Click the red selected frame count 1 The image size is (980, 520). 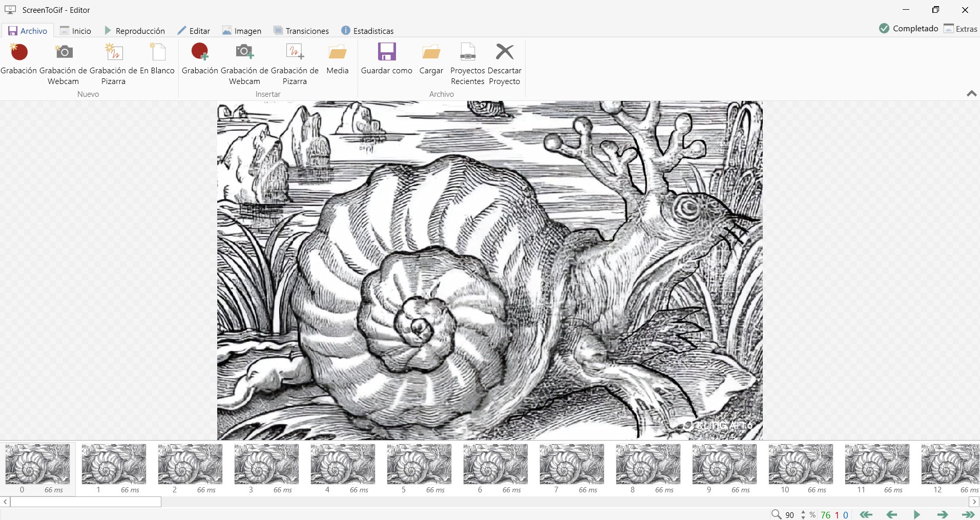[x=837, y=515]
